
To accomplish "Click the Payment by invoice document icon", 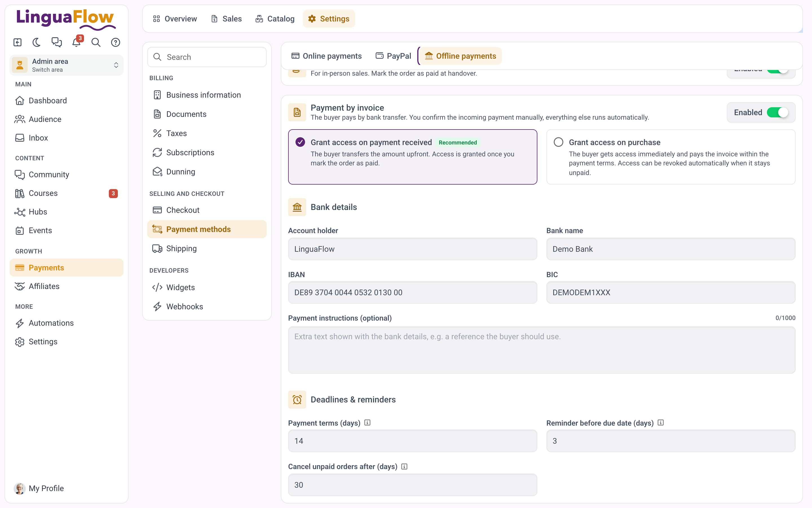I will click(x=297, y=112).
